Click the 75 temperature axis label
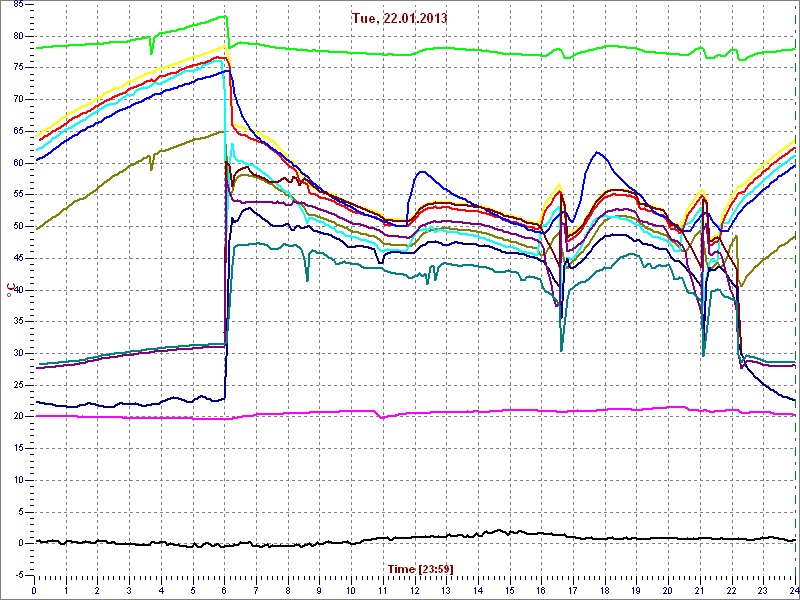This screenshot has width=800, height=600. point(18,68)
